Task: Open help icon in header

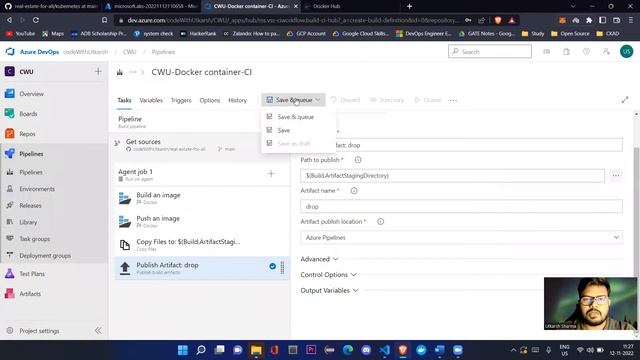Action: (x=586, y=51)
